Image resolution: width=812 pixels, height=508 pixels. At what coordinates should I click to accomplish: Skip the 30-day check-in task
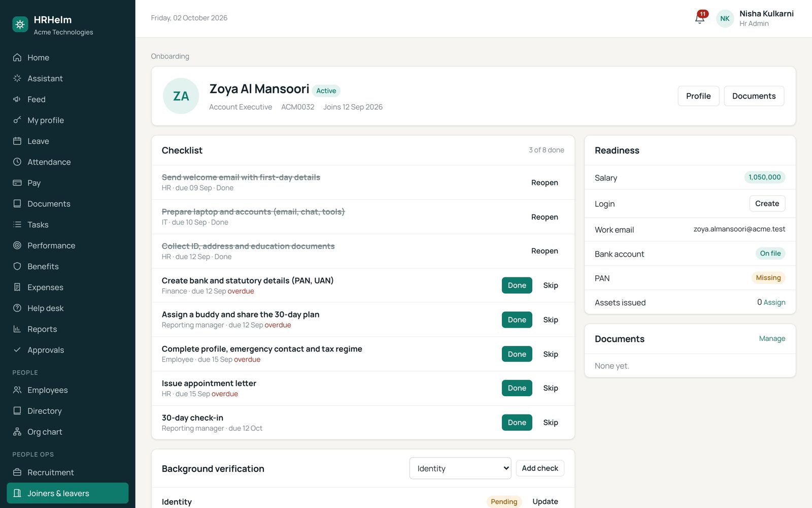(x=551, y=422)
